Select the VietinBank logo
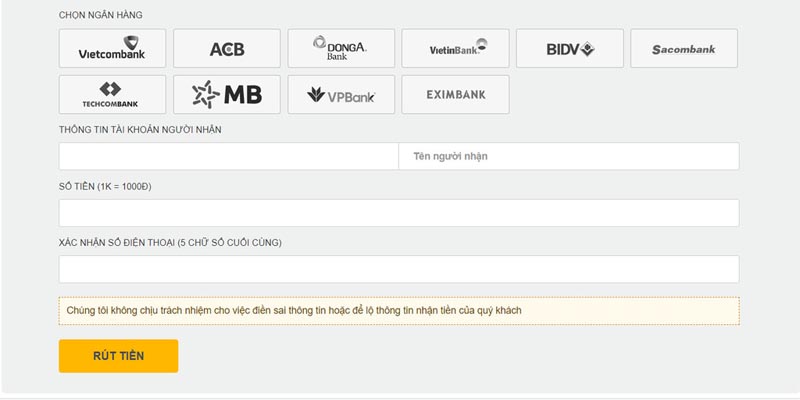Image resolution: width=800 pixels, height=400 pixels. (x=455, y=48)
